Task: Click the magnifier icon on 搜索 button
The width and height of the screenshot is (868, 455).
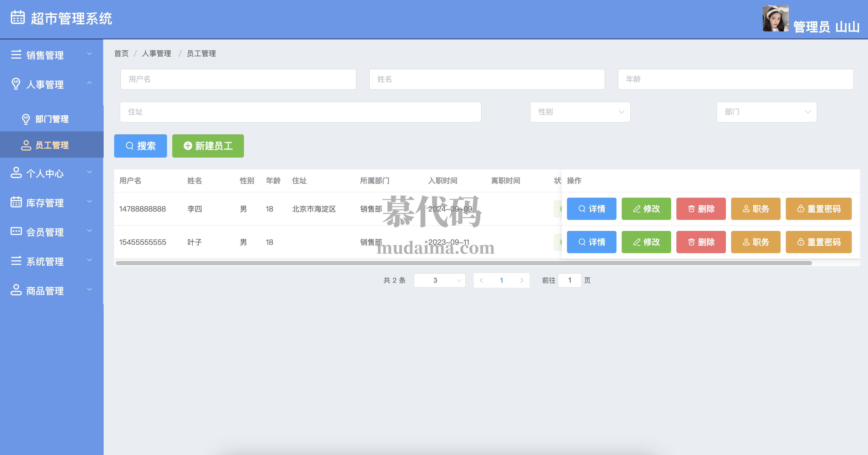Action: pyautogui.click(x=129, y=146)
